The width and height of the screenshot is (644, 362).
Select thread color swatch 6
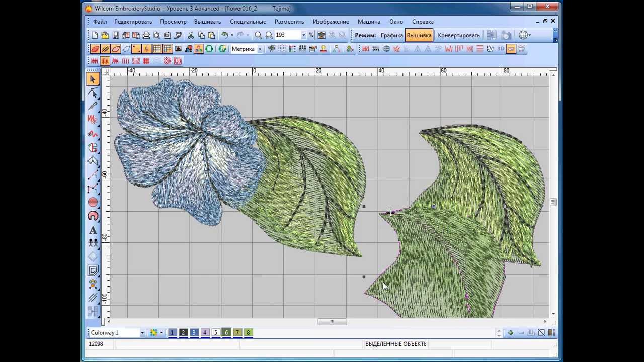[x=226, y=333]
